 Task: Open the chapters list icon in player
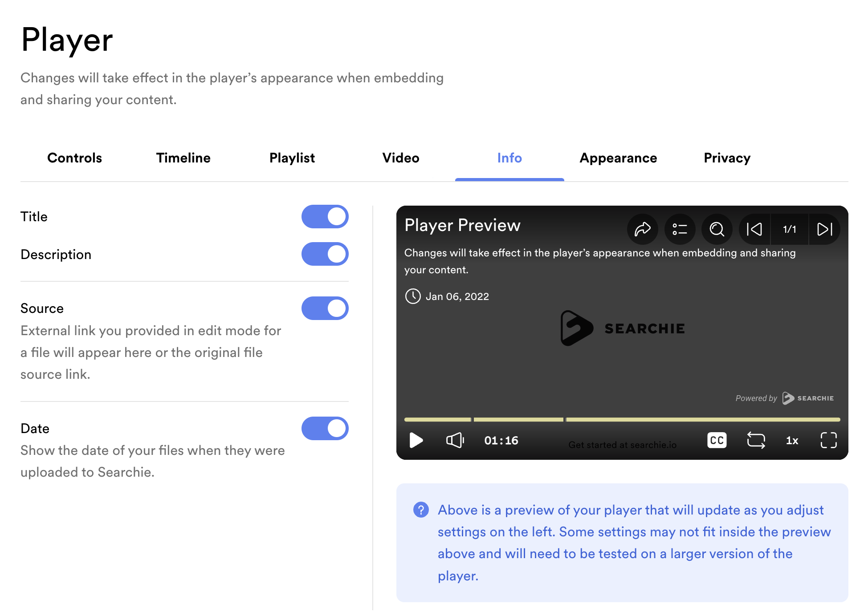point(680,229)
